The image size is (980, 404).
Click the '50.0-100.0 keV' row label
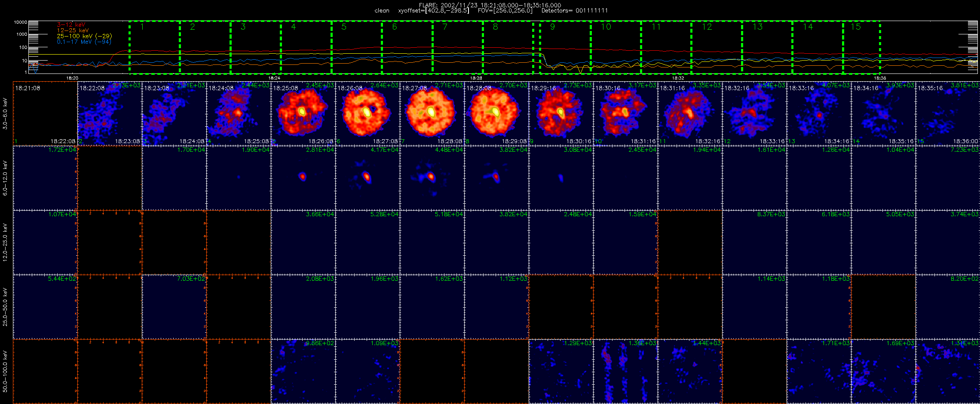click(5, 371)
